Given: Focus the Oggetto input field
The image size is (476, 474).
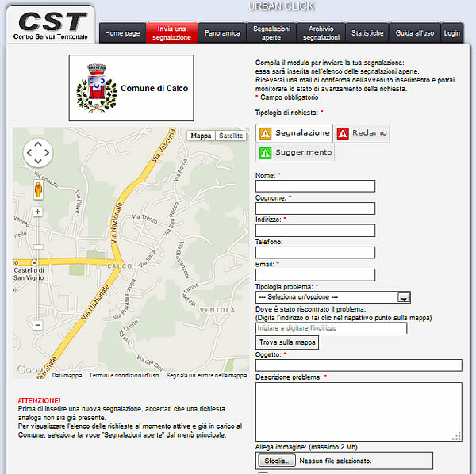Looking at the screenshot, I should click(359, 365).
